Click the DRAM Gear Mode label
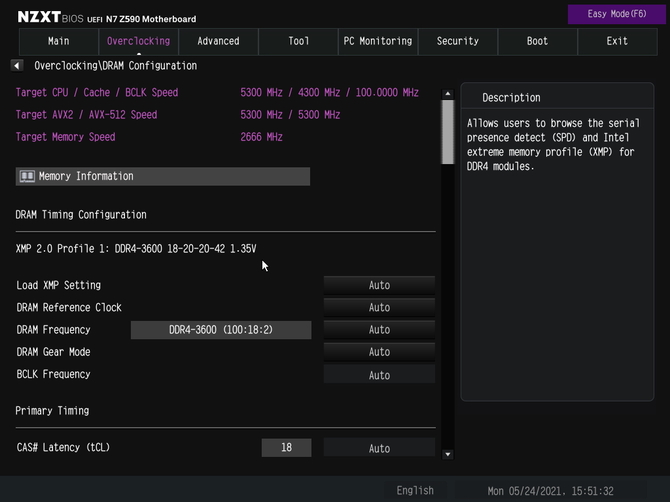670x502 pixels. (53, 352)
